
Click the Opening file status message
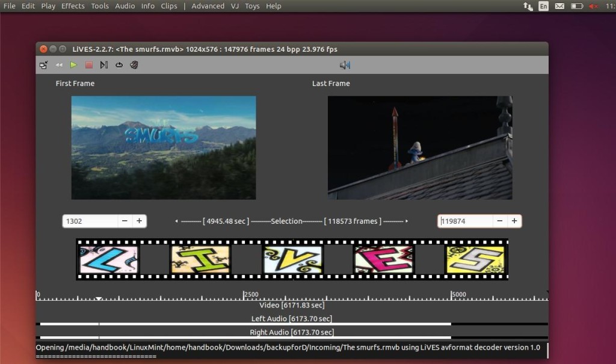pos(288,348)
